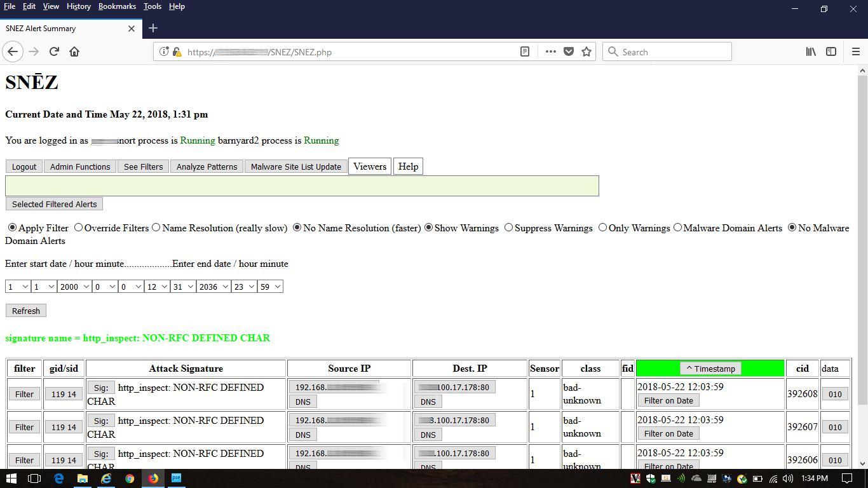Open a new browser tab
The image size is (868, 488).
153,28
